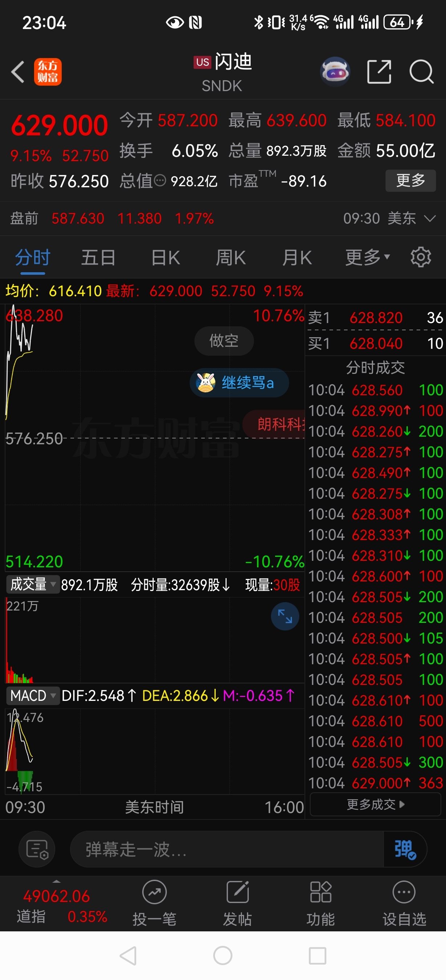Tap the trade row 628.560 at top
The height and width of the screenshot is (980, 446).
(x=375, y=390)
